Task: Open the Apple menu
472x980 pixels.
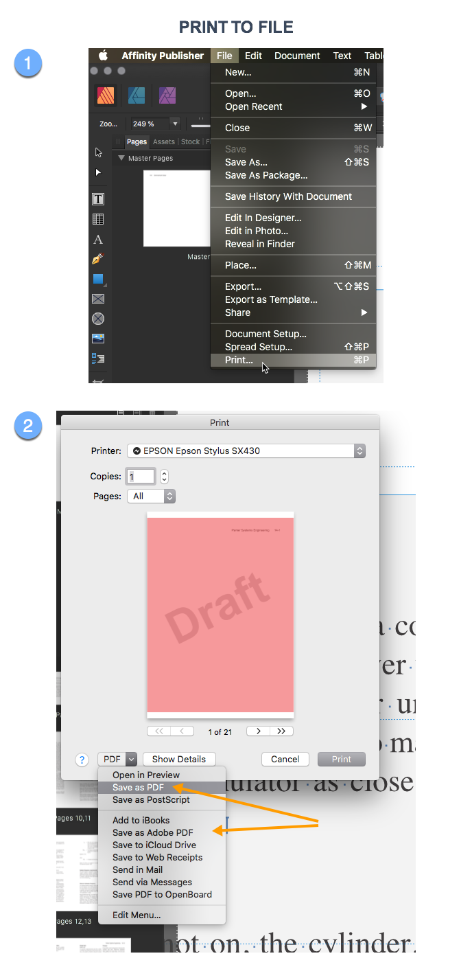Action: 104,56
